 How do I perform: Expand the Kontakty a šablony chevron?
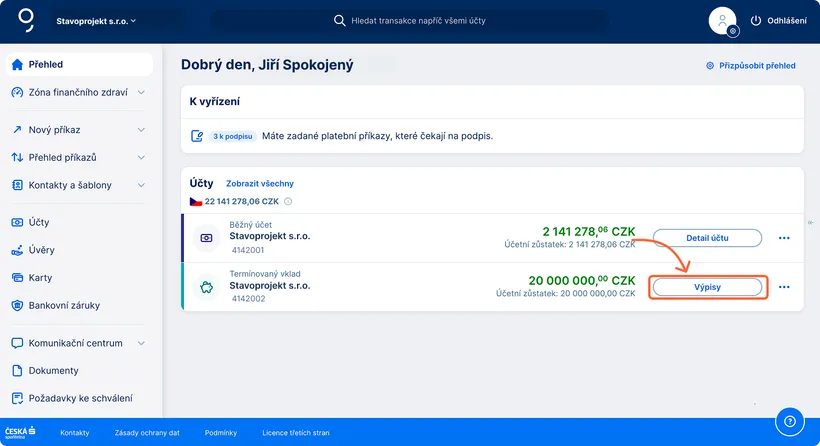(x=141, y=185)
